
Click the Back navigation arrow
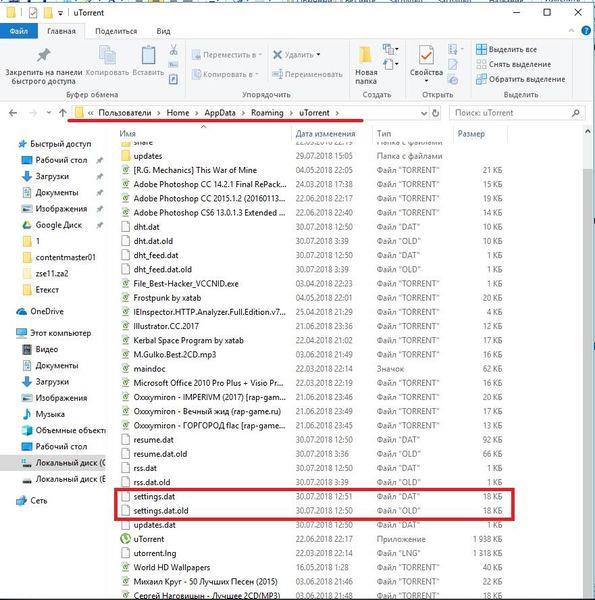pyautogui.click(x=13, y=113)
